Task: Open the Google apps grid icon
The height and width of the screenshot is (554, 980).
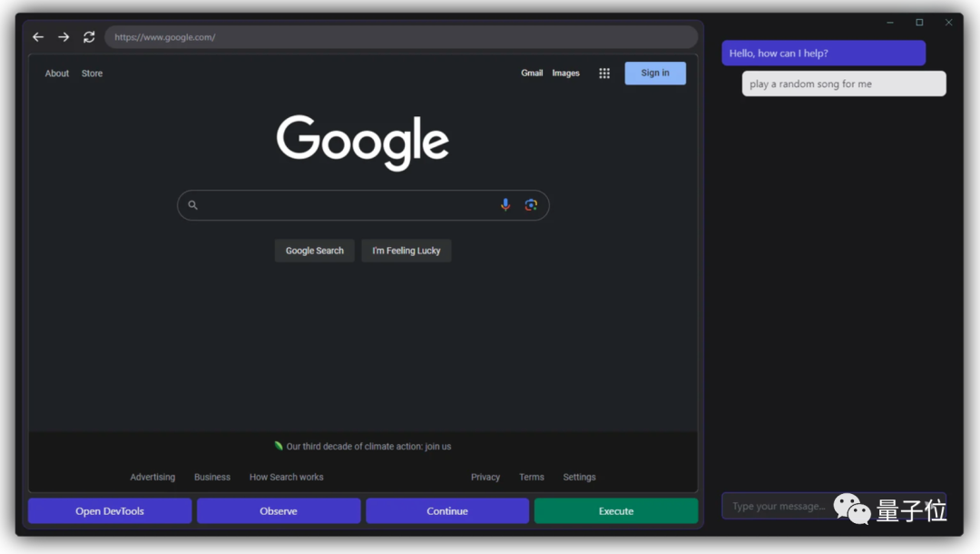Action: coord(604,74)
